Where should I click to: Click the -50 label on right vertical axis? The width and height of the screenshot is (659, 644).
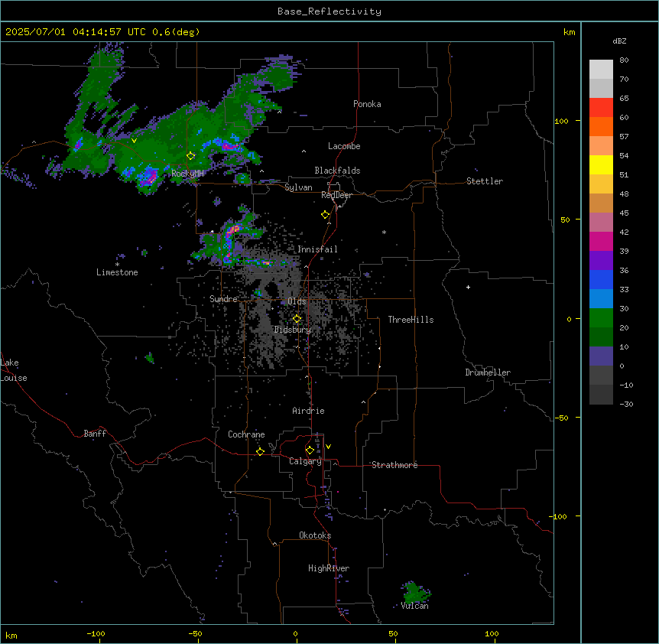(x=561, y=418)
